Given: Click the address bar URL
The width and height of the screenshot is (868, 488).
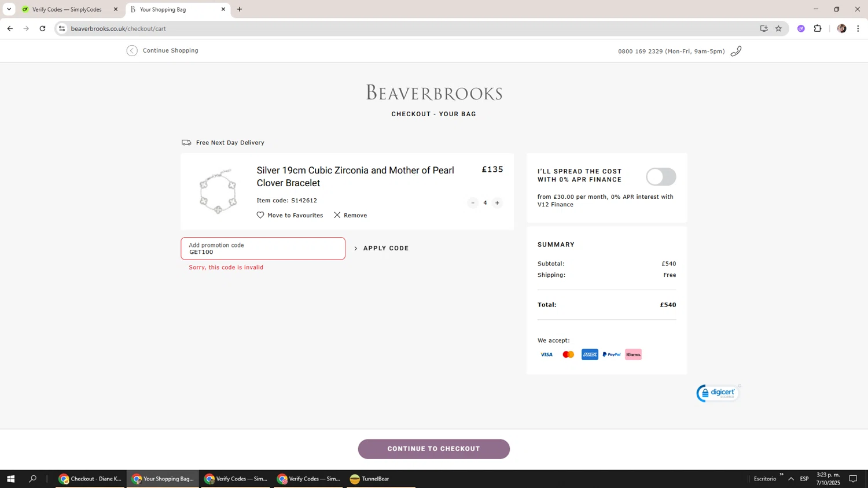Looking at the screenshot, I should (119, 28).
